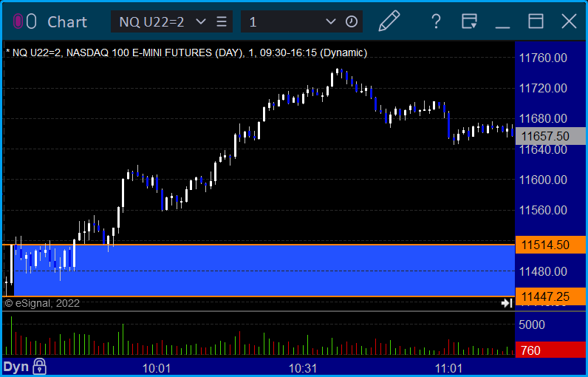The height and width of the screenshot is (377, 588).
Task: Click the 11:01 time axis label
Action: pos(449,368)
